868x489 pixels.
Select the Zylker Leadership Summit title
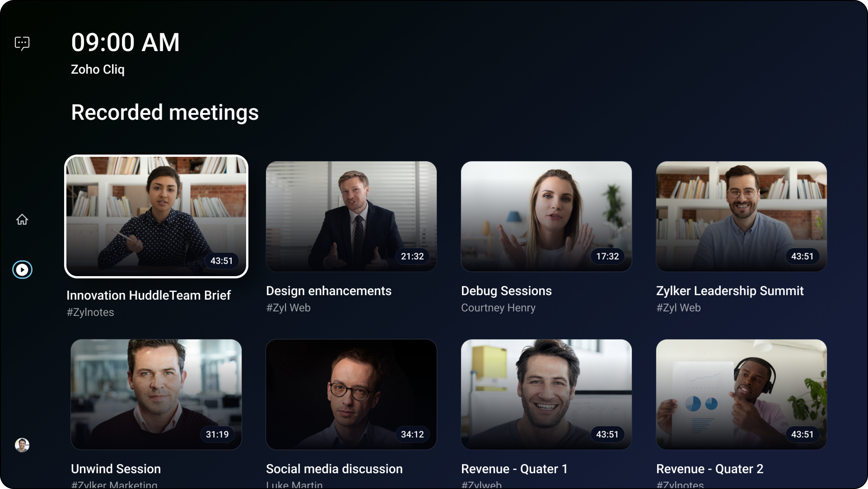(730, 291)
